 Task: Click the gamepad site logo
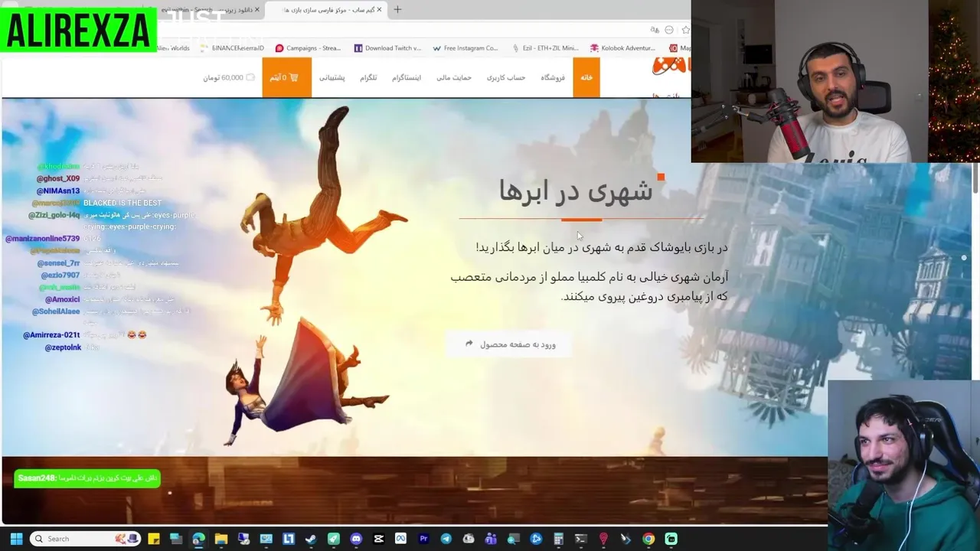click(671, 67)
